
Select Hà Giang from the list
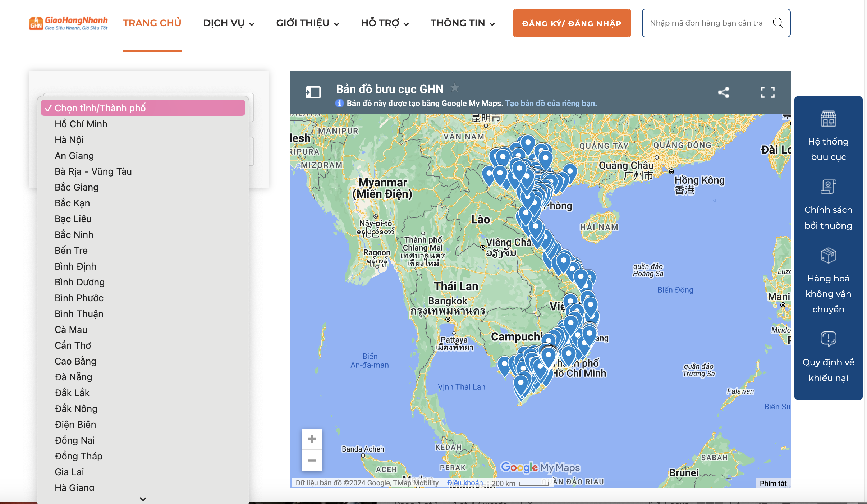[x=143, y=488]
